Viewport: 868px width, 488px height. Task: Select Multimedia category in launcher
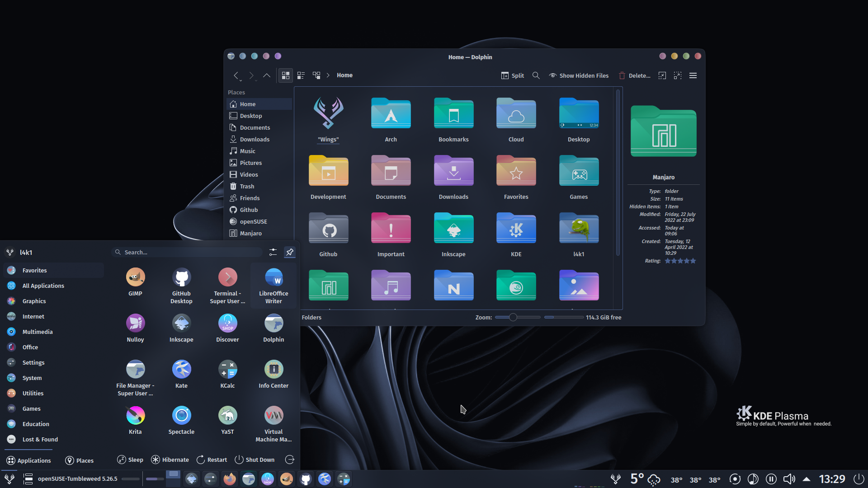coord(54,332)
